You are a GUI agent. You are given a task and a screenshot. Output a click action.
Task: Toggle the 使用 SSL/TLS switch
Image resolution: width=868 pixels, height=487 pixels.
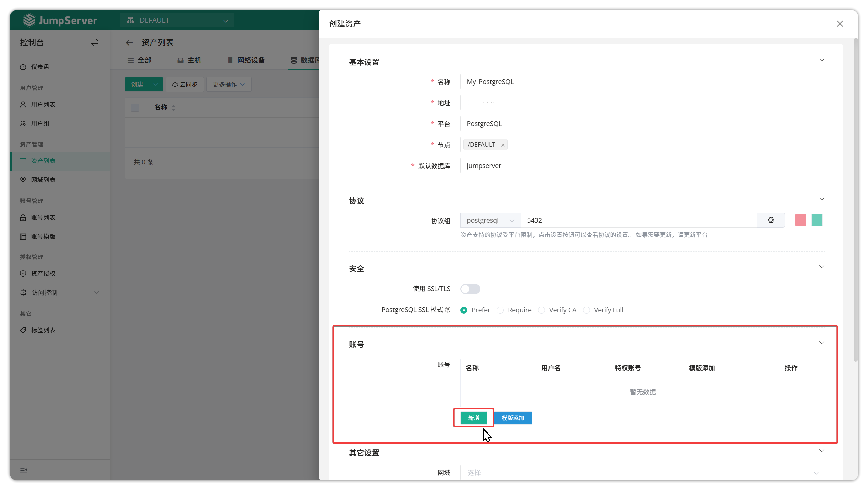click(470, 289)
